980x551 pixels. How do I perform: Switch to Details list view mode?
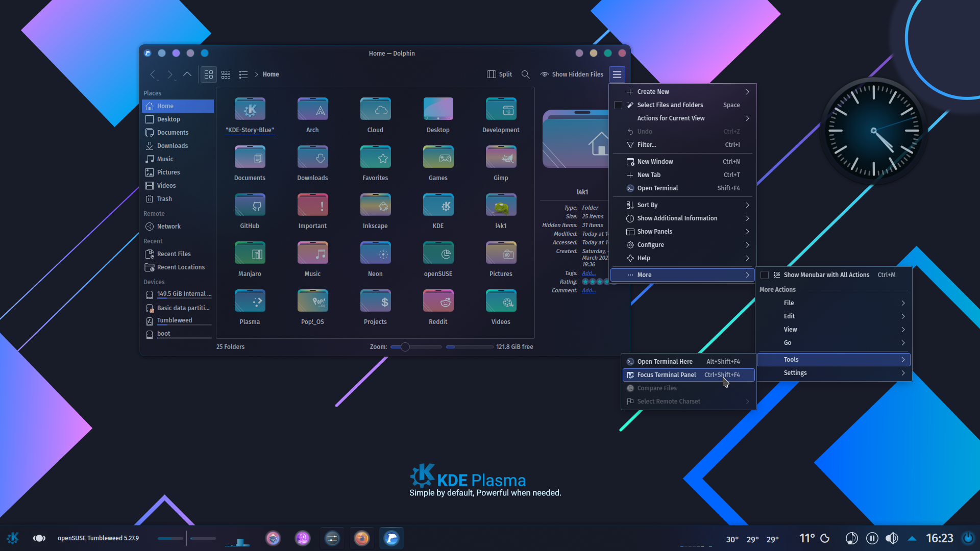tap(243, 74)
